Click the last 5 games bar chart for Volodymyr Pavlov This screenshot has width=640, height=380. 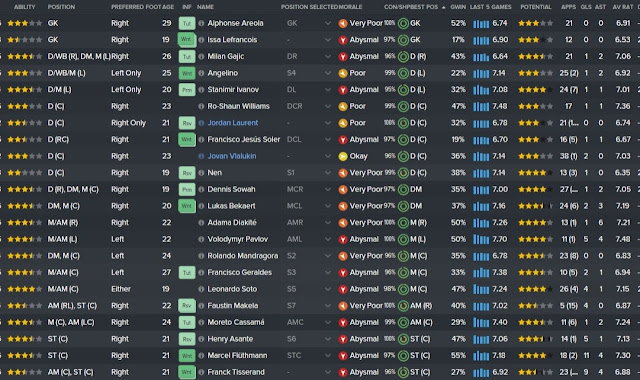tap(481, 240)
